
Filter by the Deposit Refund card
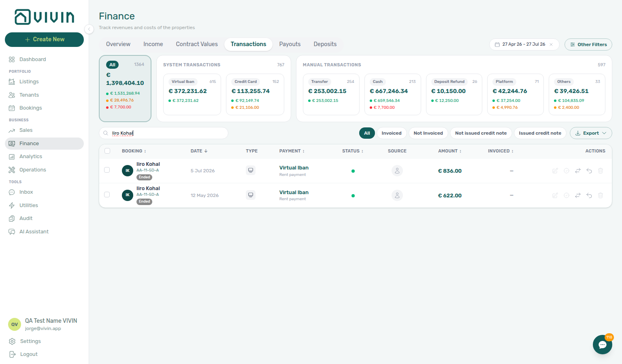[x=454, y=94]
